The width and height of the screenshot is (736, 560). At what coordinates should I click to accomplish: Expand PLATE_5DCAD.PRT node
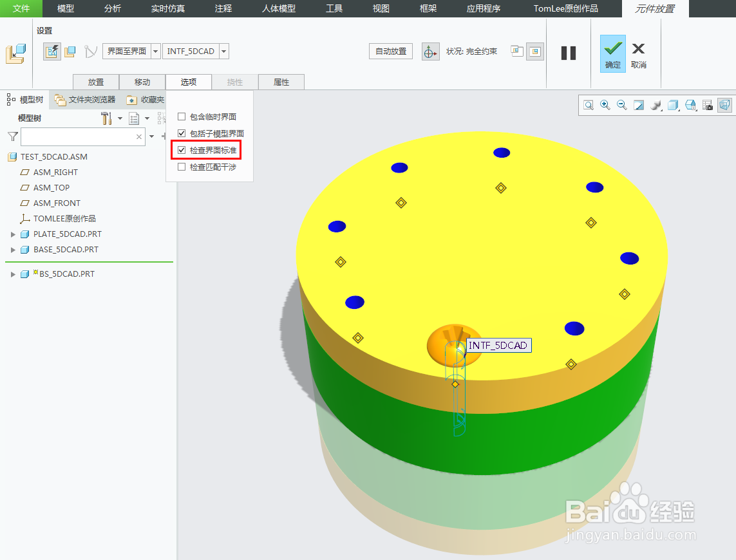13,234
